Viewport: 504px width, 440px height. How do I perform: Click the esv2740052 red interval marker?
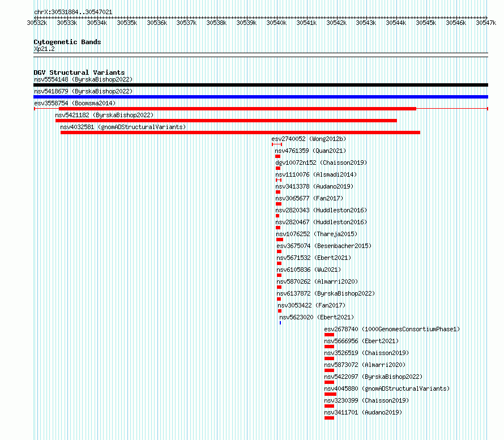277,144
